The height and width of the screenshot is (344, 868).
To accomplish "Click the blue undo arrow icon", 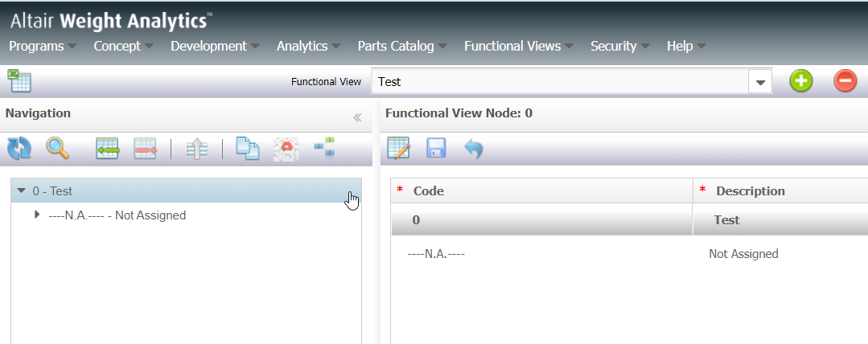I will click(474, 149).
